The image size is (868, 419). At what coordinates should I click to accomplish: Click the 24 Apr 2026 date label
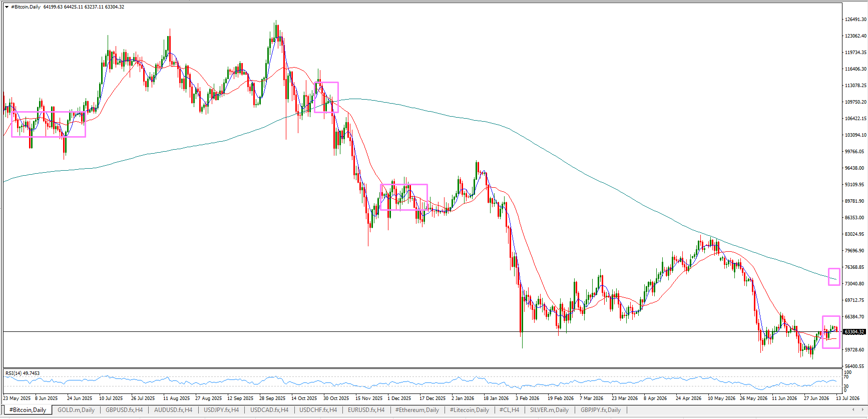point(688,398)
